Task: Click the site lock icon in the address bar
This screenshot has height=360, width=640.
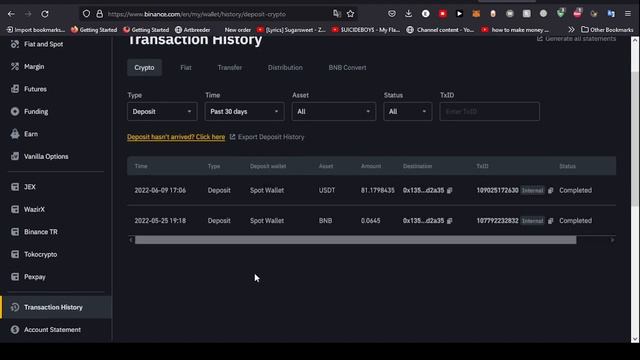Action: (100, 14)
